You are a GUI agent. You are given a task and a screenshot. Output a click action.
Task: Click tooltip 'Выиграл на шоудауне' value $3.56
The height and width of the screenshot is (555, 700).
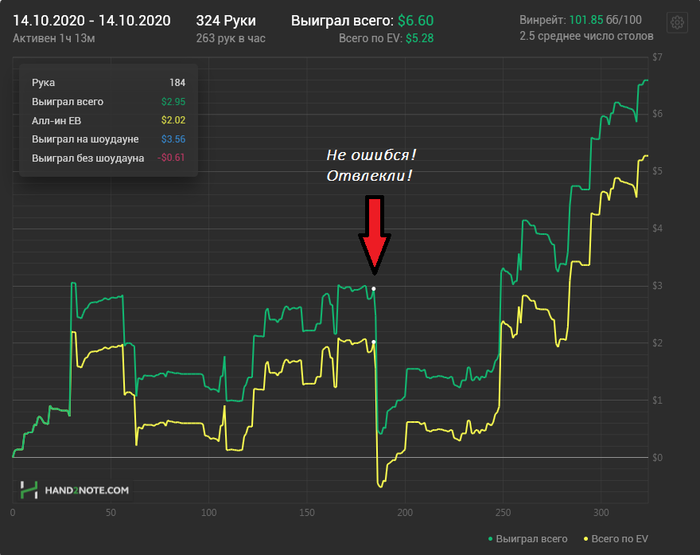click(173, 139)
